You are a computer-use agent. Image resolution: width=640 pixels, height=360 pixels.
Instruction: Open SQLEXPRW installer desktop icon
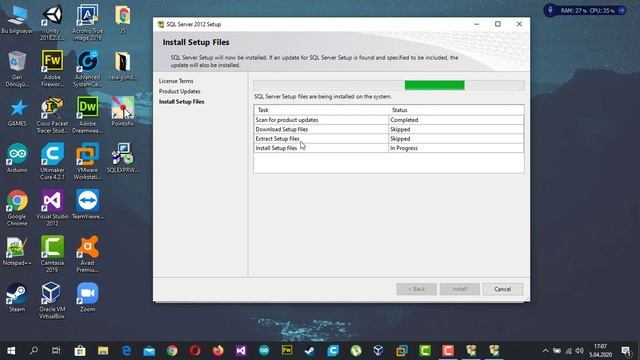[122, 158]
